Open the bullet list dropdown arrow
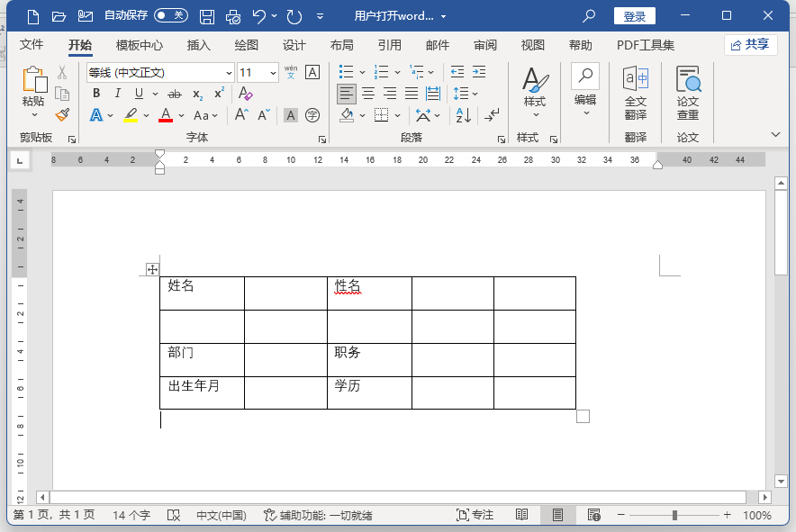 click(362, 72)
